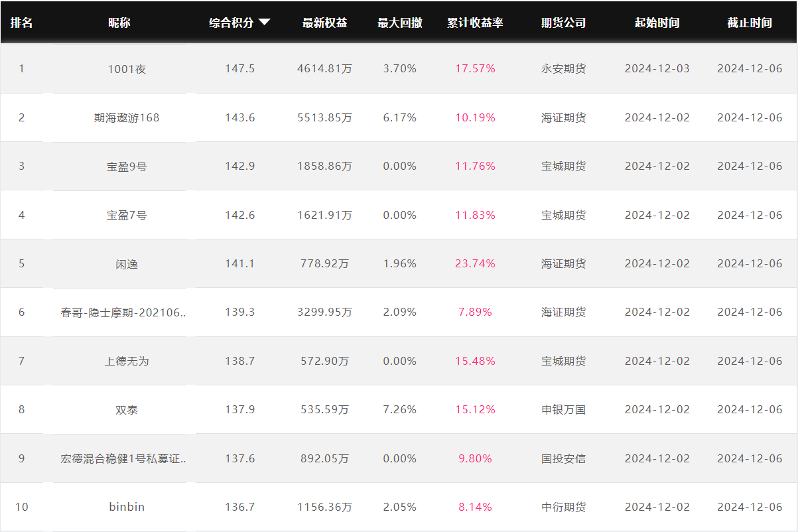
Task: Click return rate 15.48%
Action: (475, 361)
